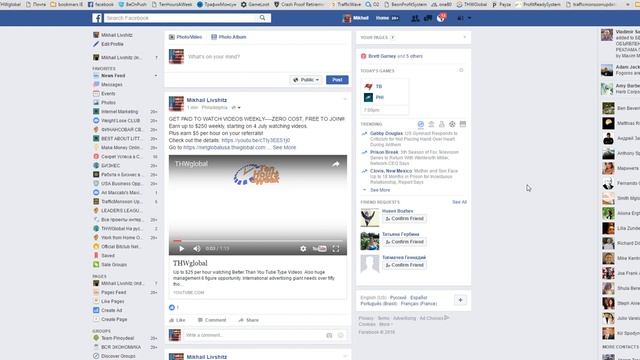Screen dimensions: 640x360
Task: Click the YouTube logo in video player
Action: (319, 249)
